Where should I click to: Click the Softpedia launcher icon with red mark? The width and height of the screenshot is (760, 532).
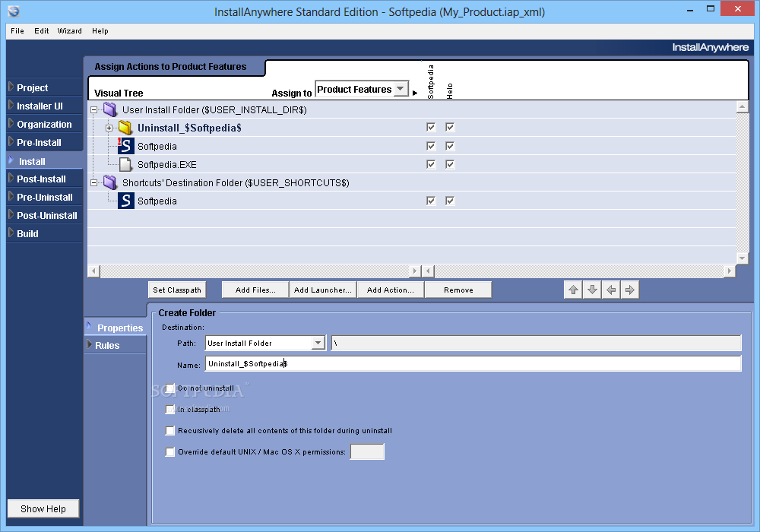[125, 146]
